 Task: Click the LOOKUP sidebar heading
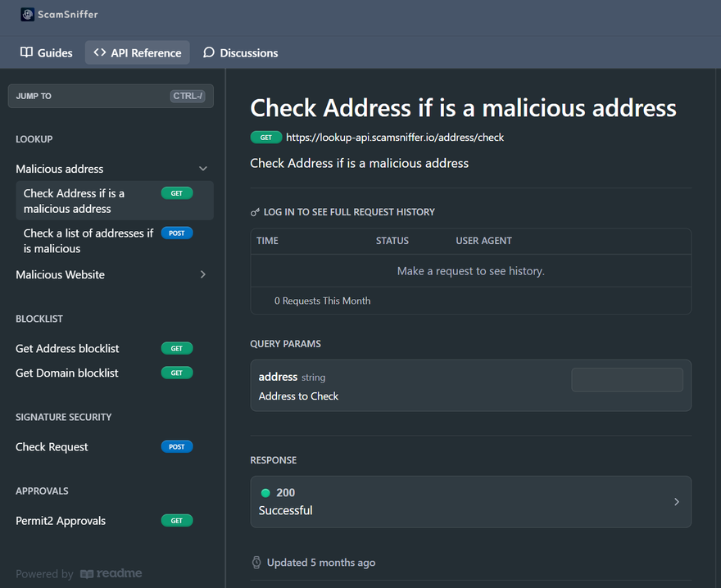pos(34,139)
